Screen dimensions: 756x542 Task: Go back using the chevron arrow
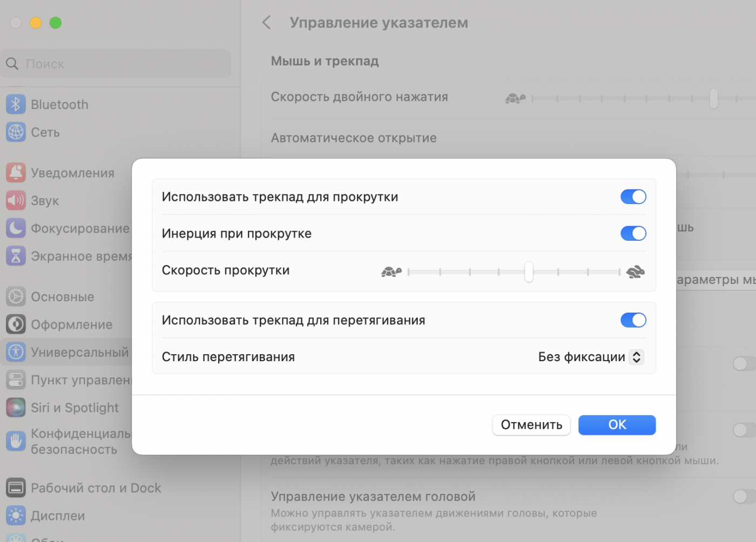266,23
